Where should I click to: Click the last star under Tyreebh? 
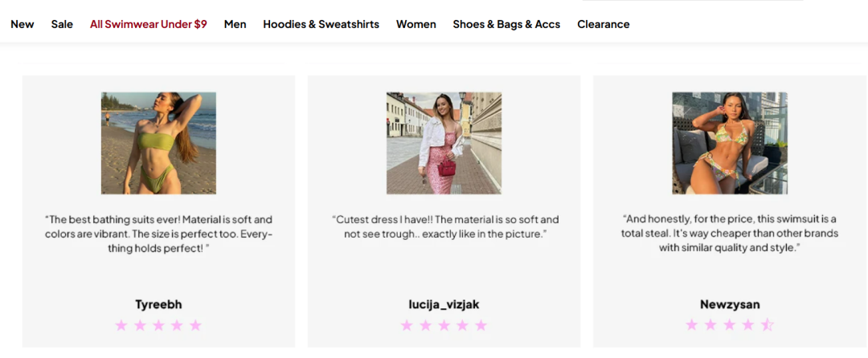(x=195, y=325)
